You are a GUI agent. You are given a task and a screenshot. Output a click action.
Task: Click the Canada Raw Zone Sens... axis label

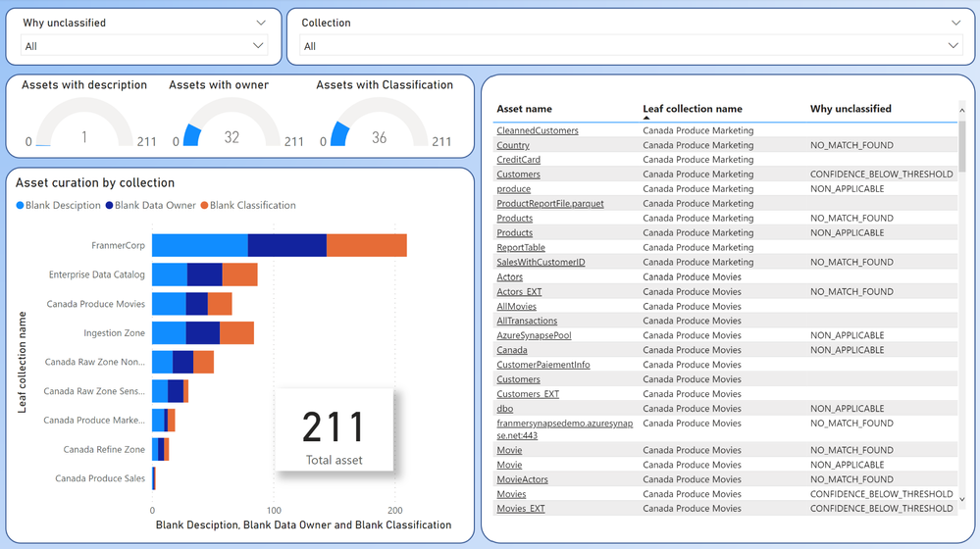pyautogui.click(x=94, y=391)
